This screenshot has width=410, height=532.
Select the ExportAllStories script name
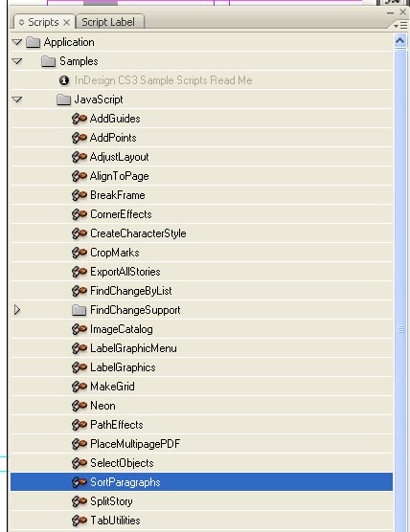click(x=125, y=272)
